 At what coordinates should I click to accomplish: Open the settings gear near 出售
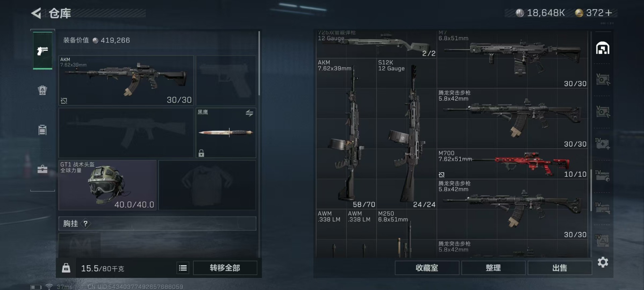(603, 262)
